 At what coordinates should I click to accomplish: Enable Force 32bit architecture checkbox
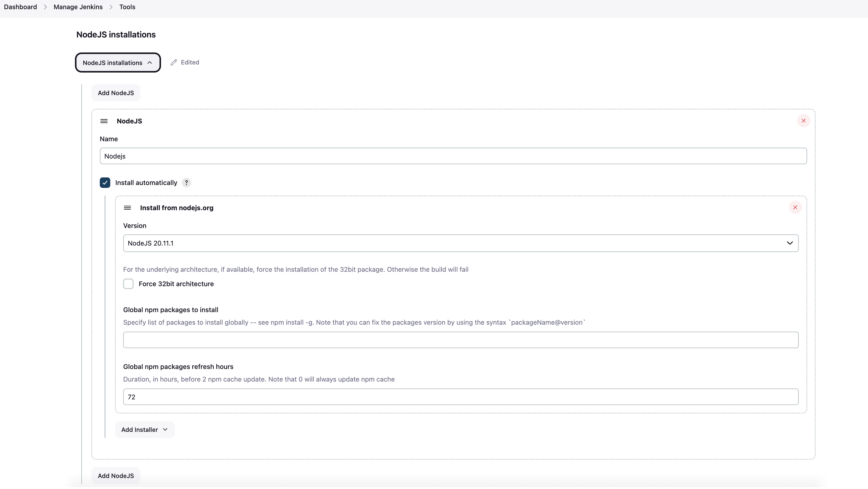[128, 284]
